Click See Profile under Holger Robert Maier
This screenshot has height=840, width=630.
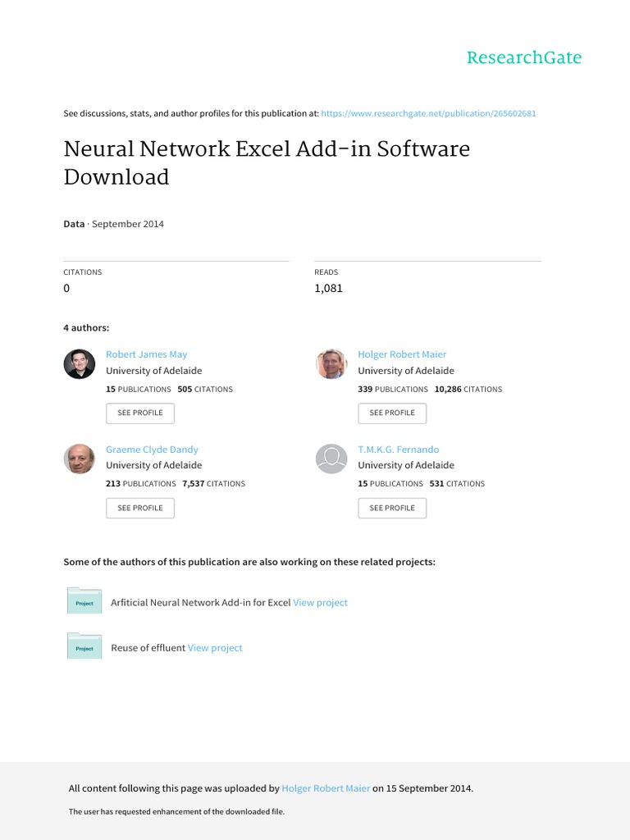coord(392,413)
